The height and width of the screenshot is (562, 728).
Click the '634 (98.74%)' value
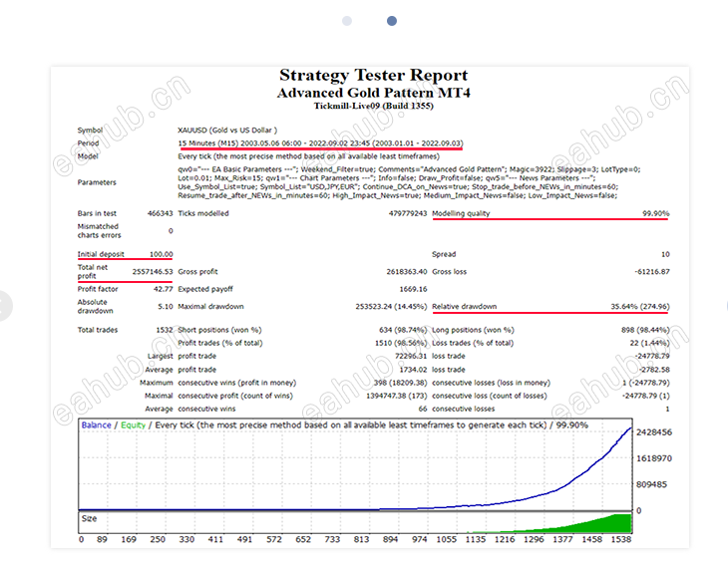pyautogui.click(x=403, y=330)
